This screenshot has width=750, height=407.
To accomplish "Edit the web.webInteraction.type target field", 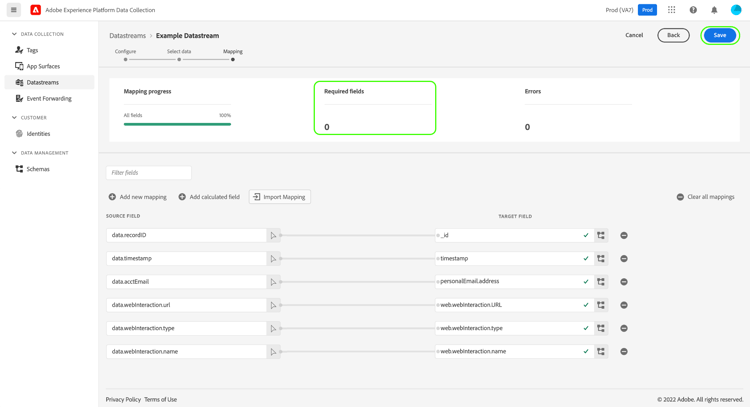I will pos(514,328).
